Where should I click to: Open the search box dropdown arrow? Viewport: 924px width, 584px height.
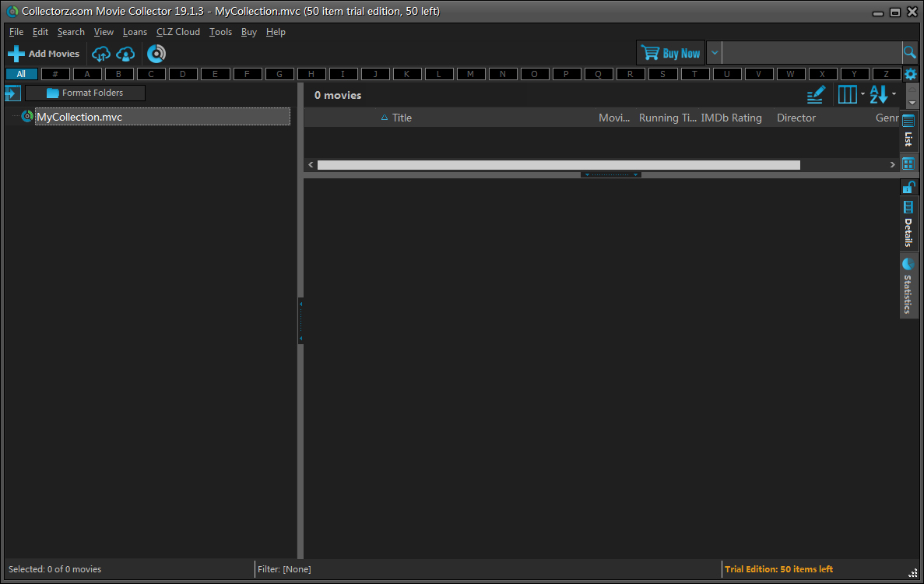tap(715, 53)
